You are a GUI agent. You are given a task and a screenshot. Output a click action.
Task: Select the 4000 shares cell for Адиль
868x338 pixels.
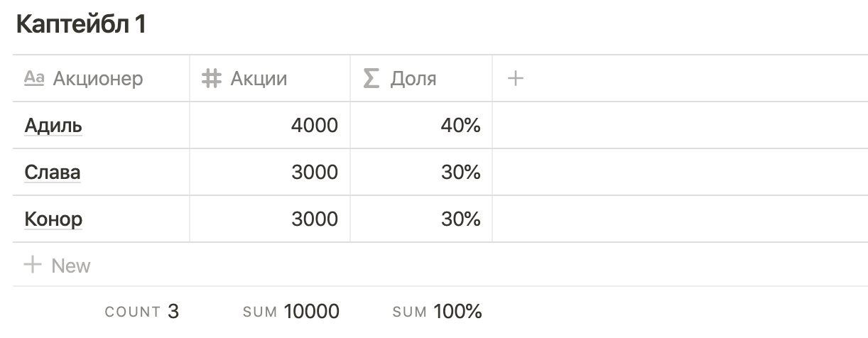coord(270,126)
